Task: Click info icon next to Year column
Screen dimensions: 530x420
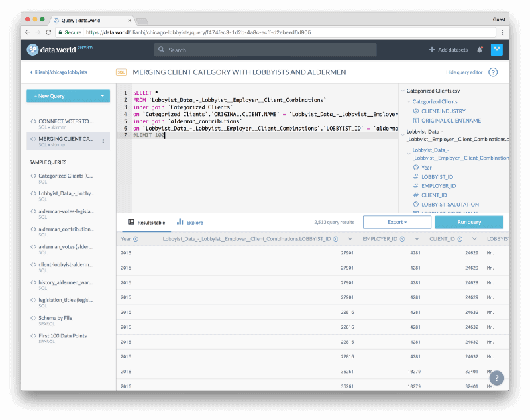Action: point(136,239)
